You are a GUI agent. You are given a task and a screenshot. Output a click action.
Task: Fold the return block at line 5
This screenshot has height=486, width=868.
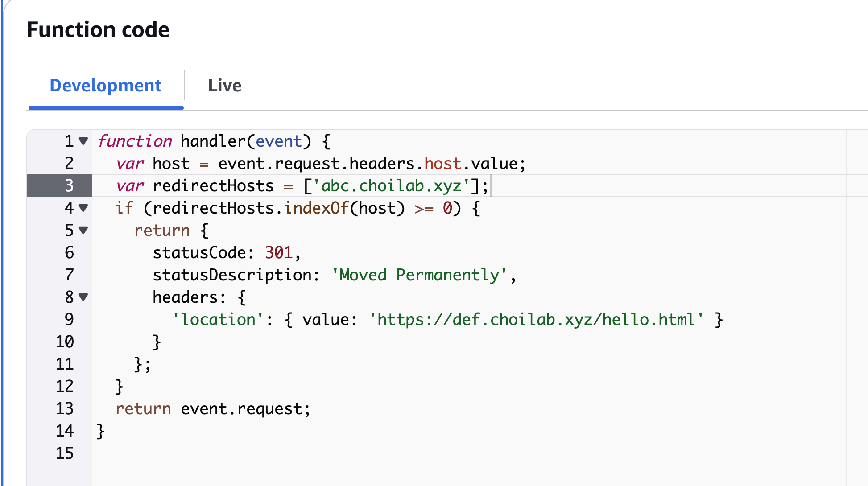click(x=83, y=230)
